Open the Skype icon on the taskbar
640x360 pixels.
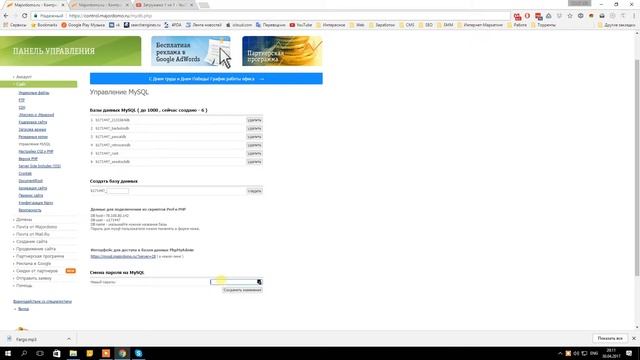tap(138, 353)
